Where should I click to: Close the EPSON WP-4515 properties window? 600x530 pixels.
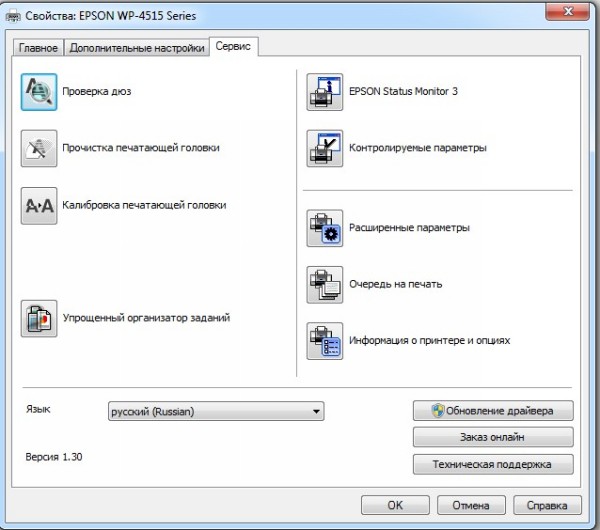(573, 12)
